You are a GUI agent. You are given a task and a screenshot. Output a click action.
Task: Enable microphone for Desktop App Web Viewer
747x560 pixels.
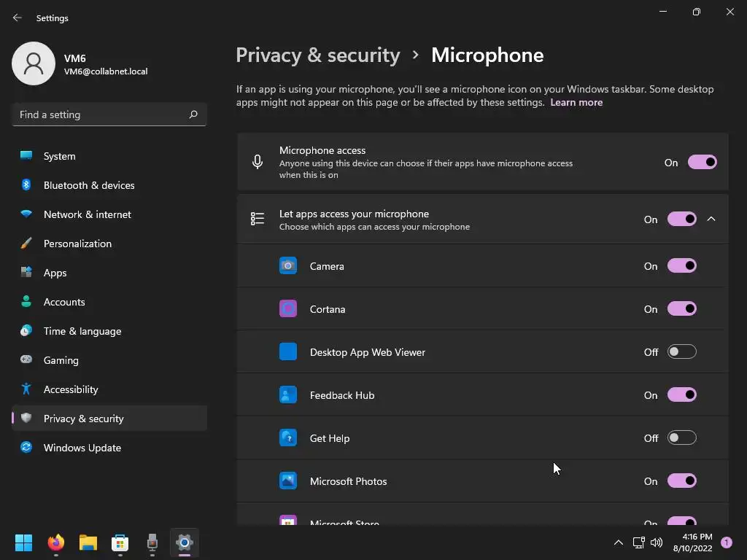point(682,351)
